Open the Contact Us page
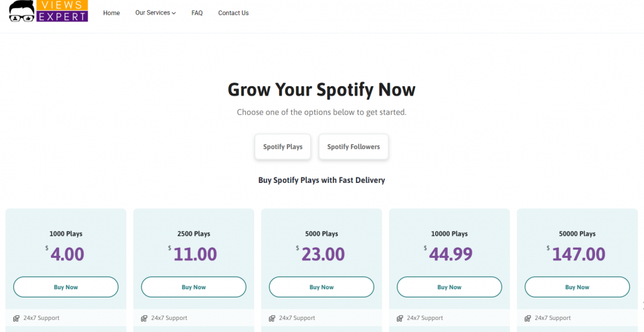This screenshot has height=332, width=644. [233, 13]
